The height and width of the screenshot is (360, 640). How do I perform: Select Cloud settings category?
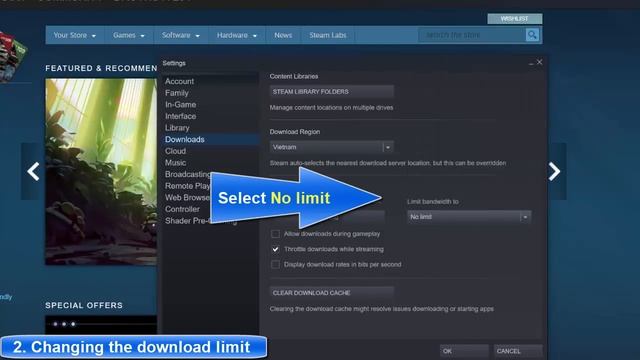point(176,151)
